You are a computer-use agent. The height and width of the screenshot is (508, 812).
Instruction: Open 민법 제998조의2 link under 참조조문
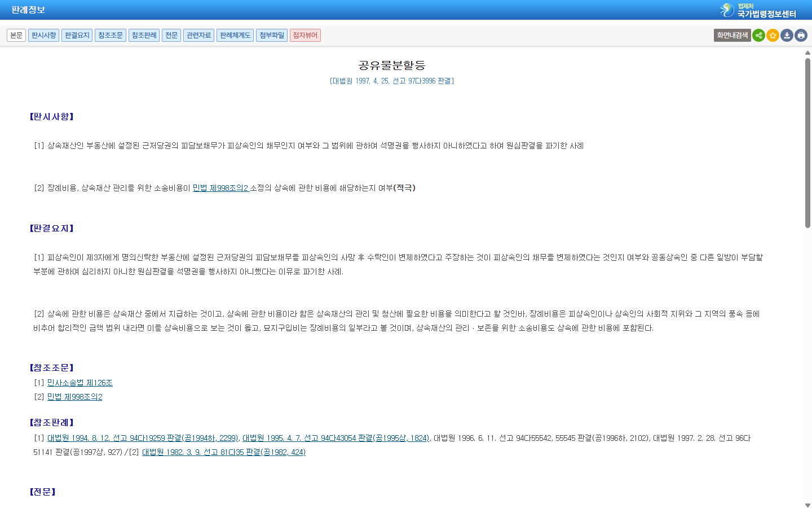(75, 397)
